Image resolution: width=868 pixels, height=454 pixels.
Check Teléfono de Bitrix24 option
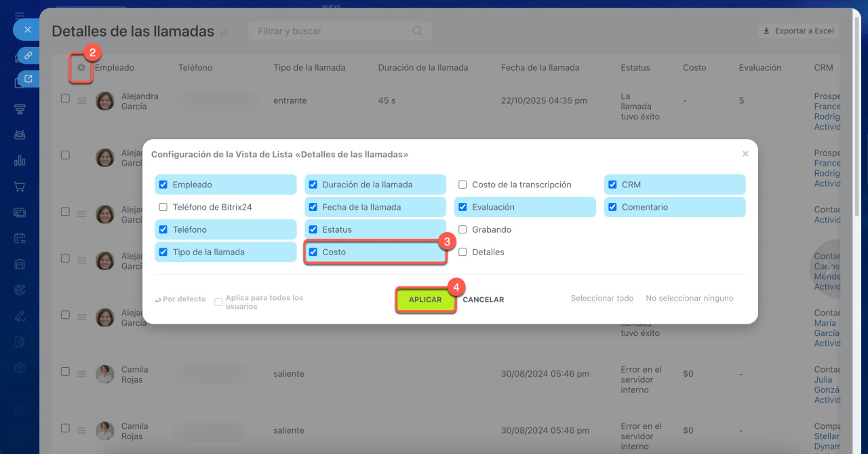[163, 207]
